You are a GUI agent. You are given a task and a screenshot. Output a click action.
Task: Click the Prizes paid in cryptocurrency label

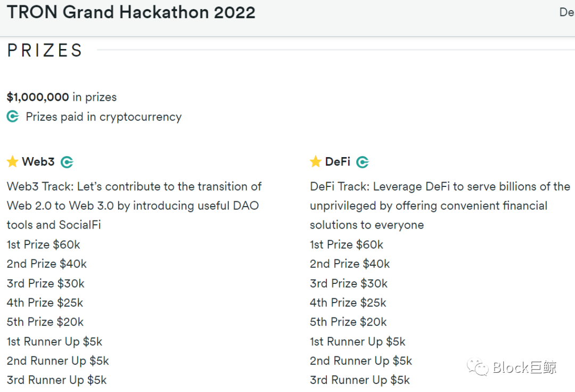(x=104, y=117)
